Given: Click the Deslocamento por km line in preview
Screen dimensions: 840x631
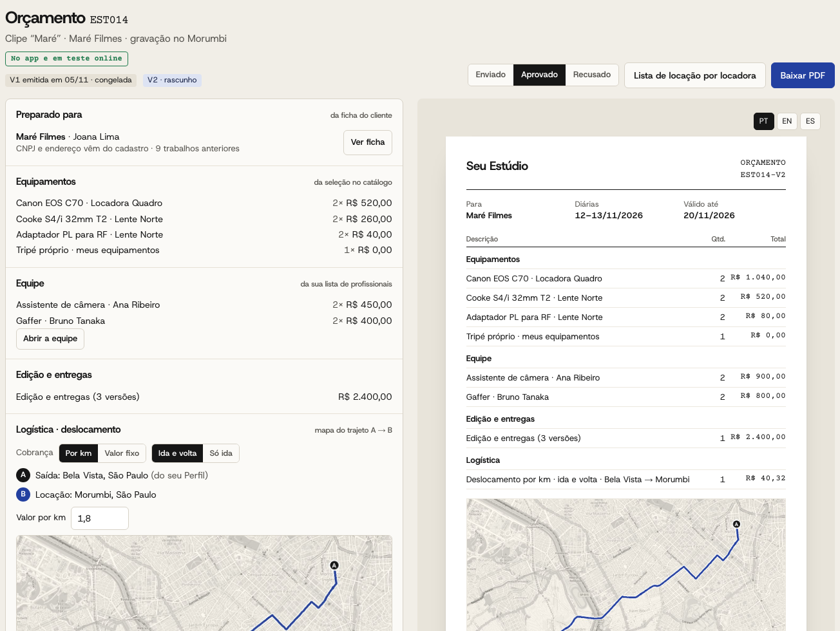Looking at the screenshot, I should click(625, 479).
